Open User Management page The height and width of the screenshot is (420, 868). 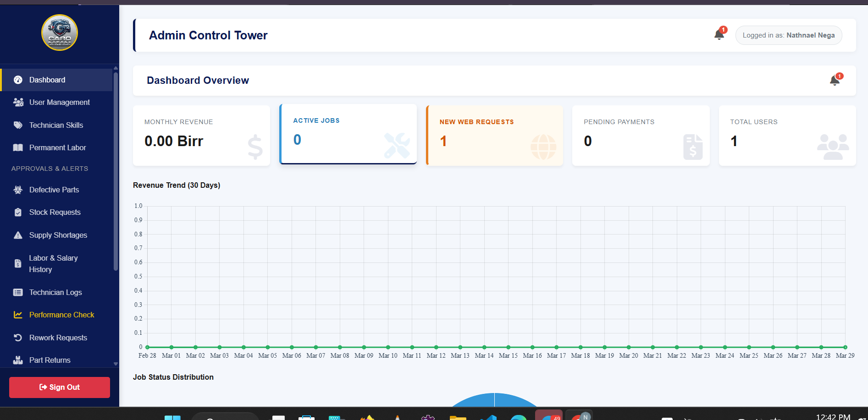click(x=56, y=102)
